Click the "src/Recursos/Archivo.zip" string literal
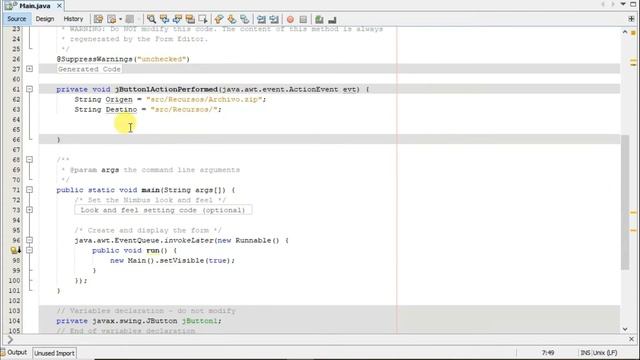 pyautogui.click(x=204, y=99)
